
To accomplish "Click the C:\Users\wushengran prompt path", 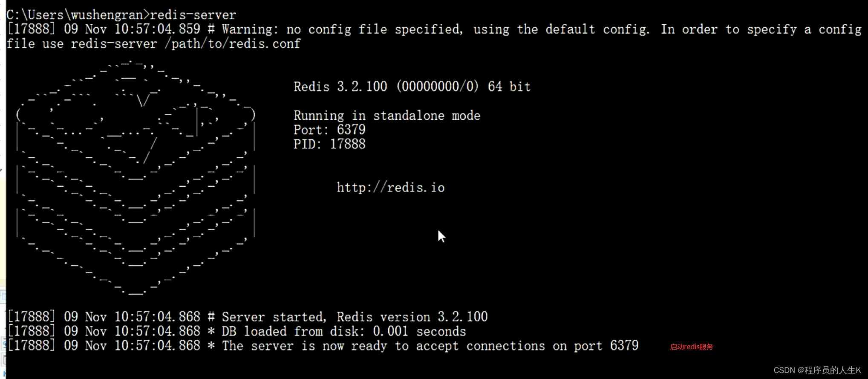I will pyautogui.click(x=75, y=15).
